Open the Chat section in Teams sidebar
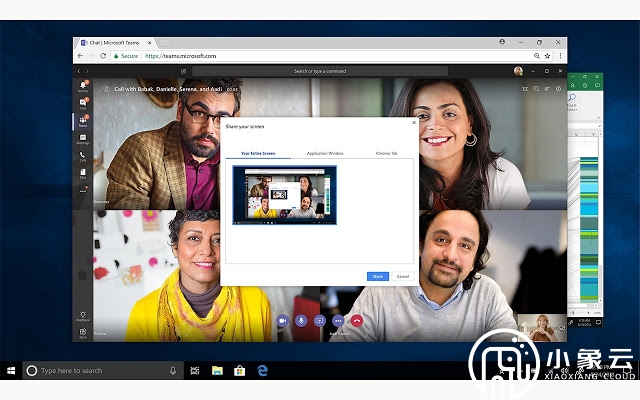The width and height of the screenshot is (640, 400). [83, 104]
